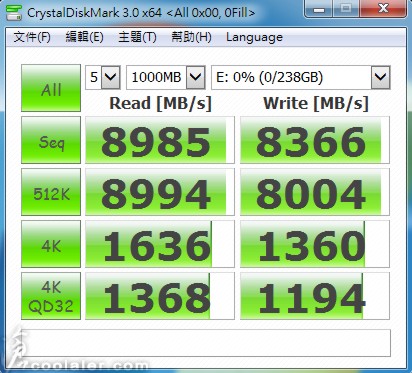This screenshot has height=373, width=412.
Task: Expand the 1000MB test size dropdown
Action: click(195, 77)
